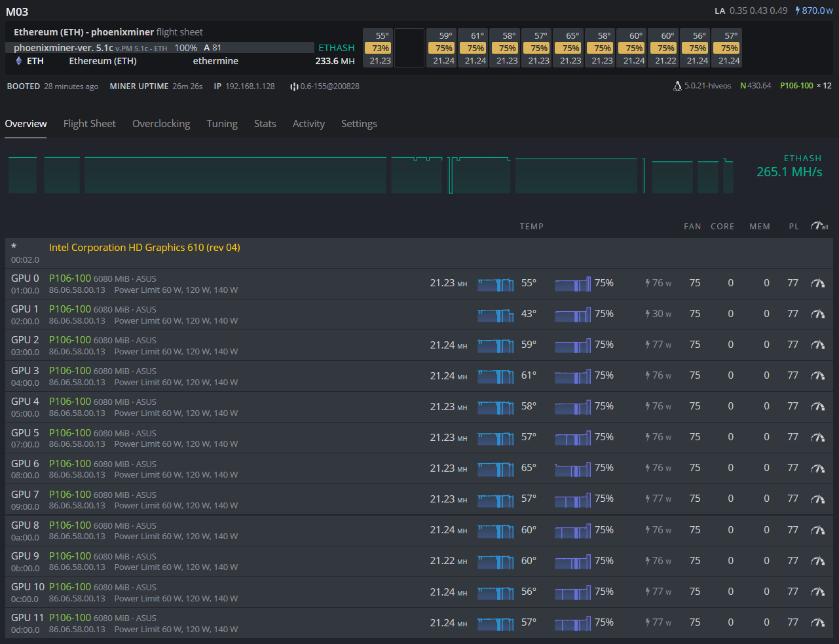
Task: Click the hashrate history chart
Action: (371, 175)
